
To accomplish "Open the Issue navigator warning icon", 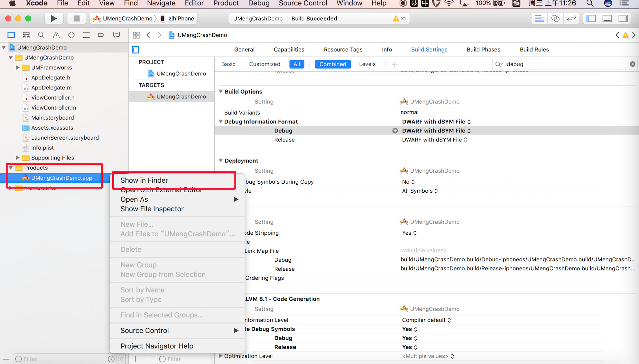I will 56,35.
